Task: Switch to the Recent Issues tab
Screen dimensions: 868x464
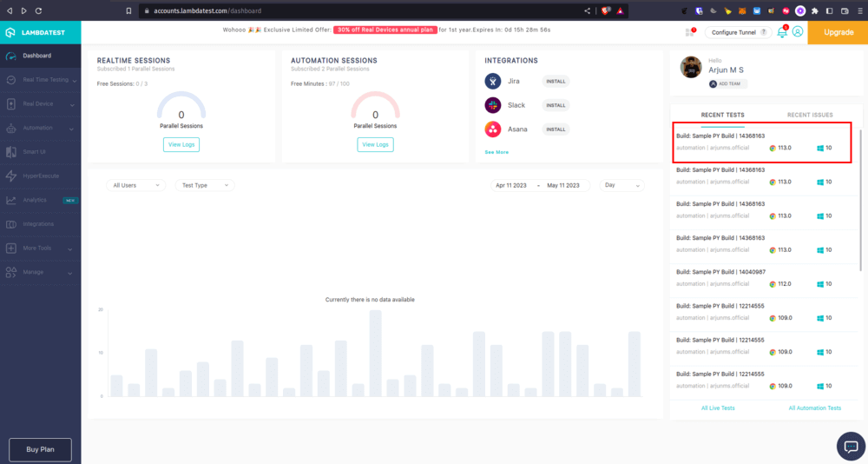Action: [x=810, y=115]
